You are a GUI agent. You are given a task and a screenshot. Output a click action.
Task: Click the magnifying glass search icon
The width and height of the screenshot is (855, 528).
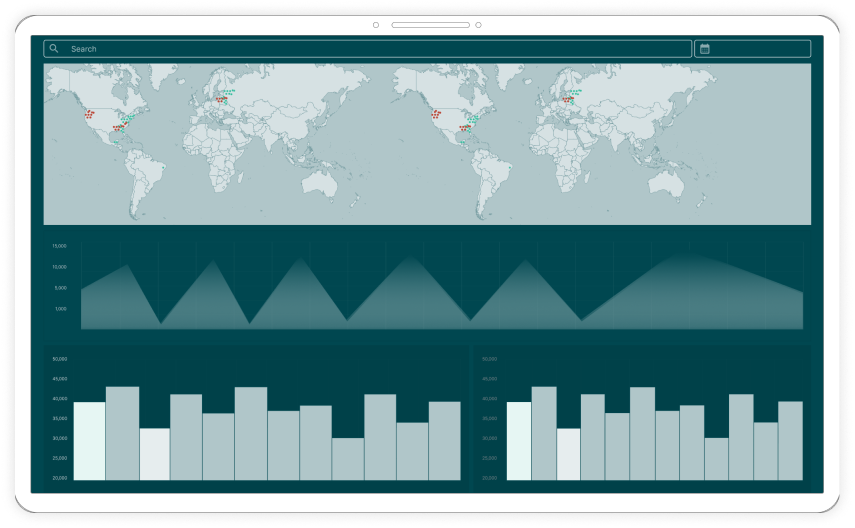pos(54,49)
